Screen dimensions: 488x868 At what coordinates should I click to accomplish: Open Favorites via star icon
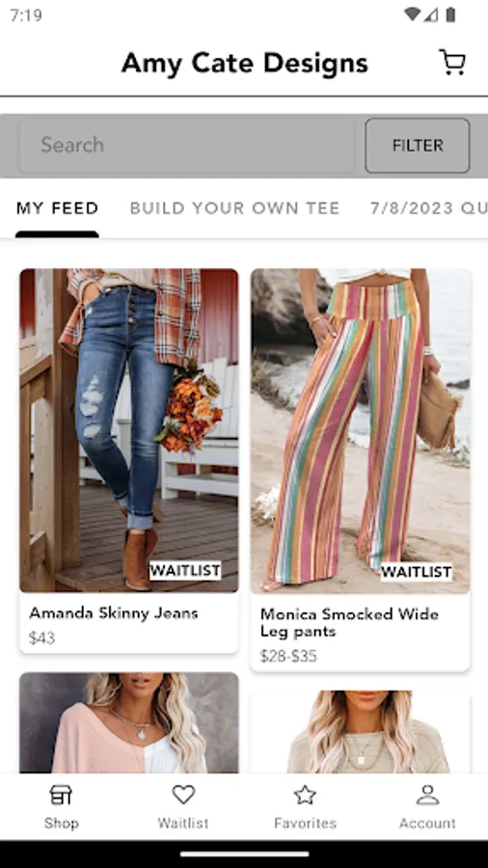[x=305, y=795]
